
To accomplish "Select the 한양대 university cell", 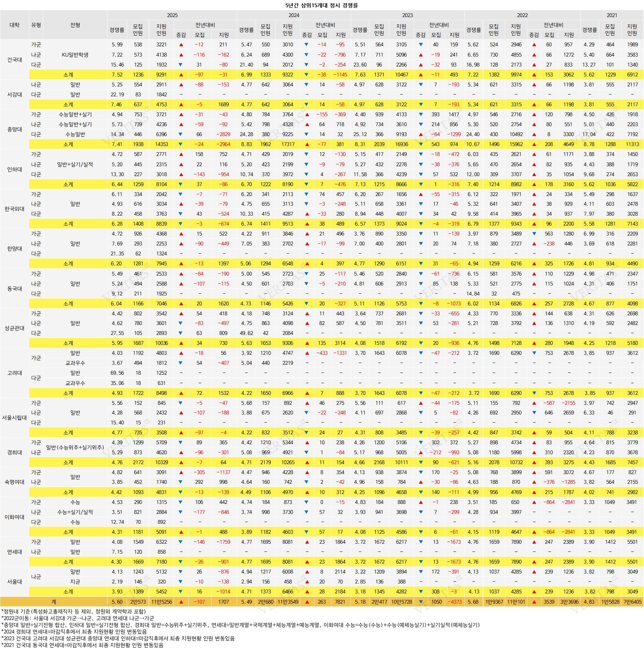I will (14, 249).
